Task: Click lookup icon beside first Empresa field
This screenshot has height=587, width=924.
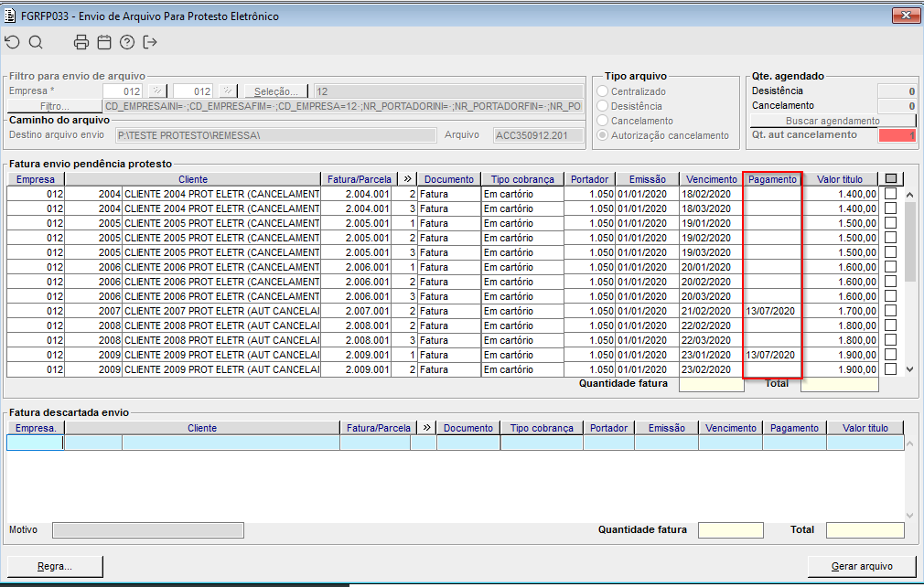Action: (156, 91)
